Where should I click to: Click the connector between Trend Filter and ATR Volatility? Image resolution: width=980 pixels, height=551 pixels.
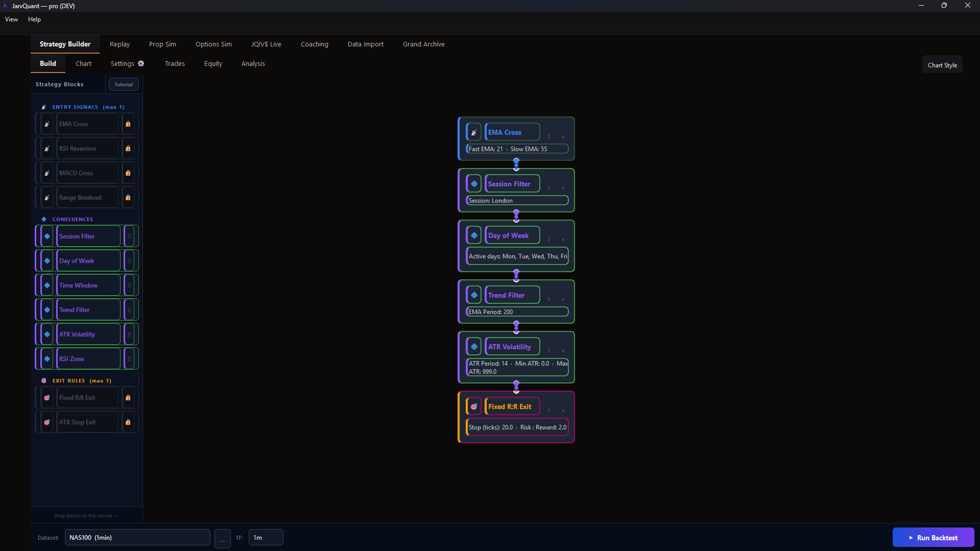point(516,327)
